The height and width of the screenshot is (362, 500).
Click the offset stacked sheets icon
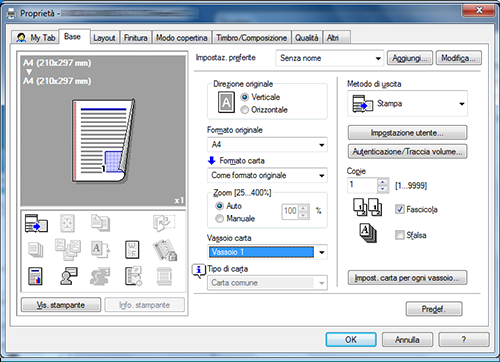(368, 233)
